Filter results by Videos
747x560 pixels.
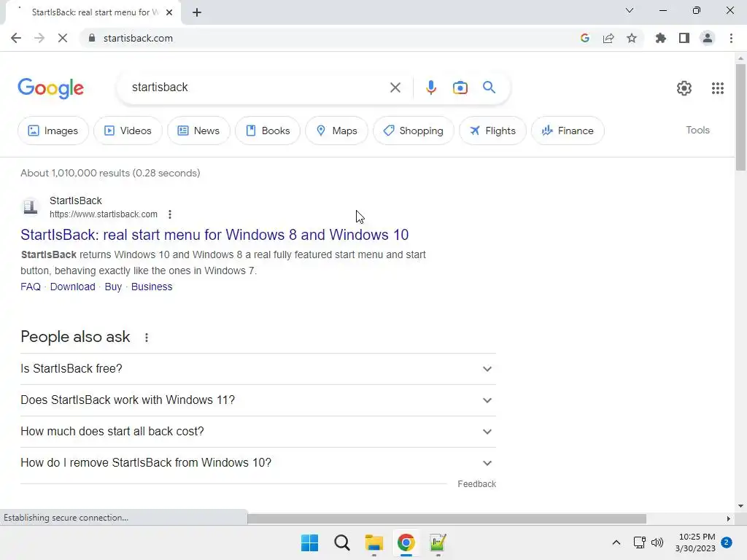[x=128, y=131]
